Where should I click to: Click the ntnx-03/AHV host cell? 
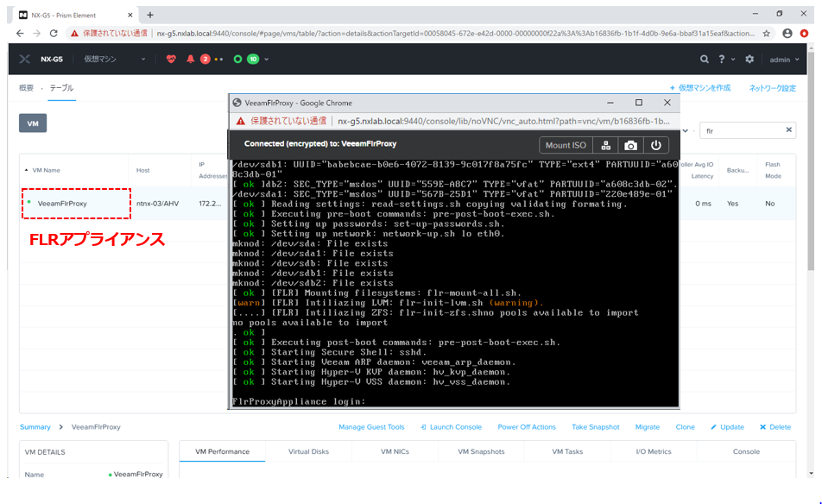tap(157, 204)
